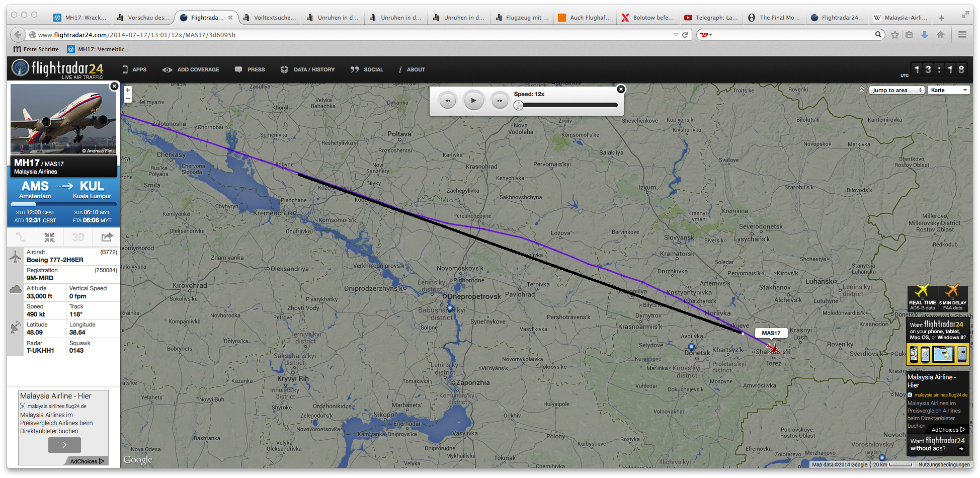Viewport: 980px width, 478px height.
Task: Close the playback speed control box
Action: point(621,89)
